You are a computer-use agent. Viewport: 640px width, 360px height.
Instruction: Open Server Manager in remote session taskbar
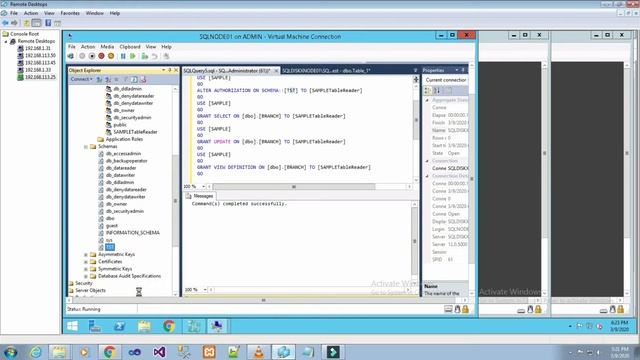[95, 326]
